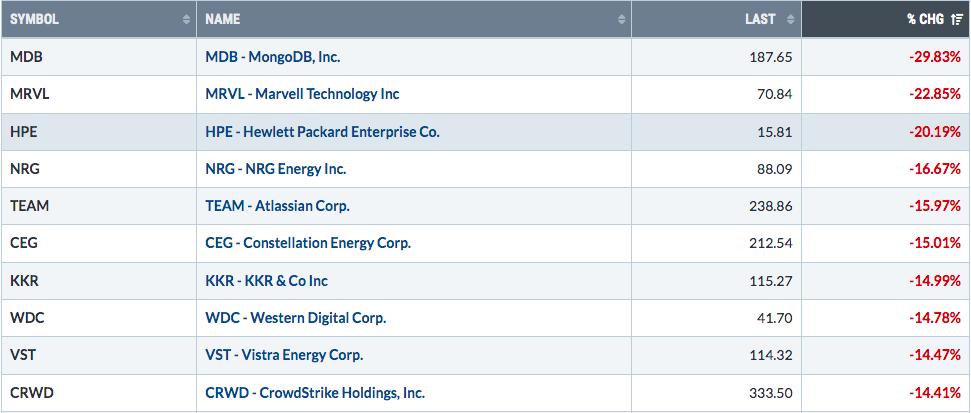Visit CEG - Constellation Energy Corp. link

pyautogui.click(x=308, y=243)
